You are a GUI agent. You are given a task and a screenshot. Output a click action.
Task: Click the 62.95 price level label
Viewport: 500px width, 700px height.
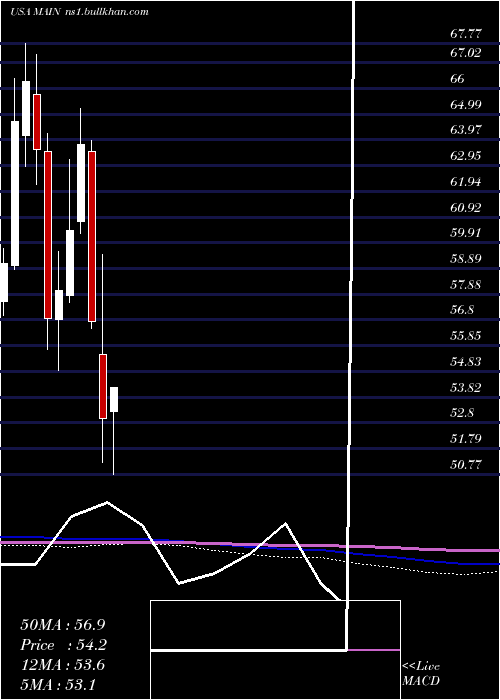pyautogui.click(x=466, y=156)
